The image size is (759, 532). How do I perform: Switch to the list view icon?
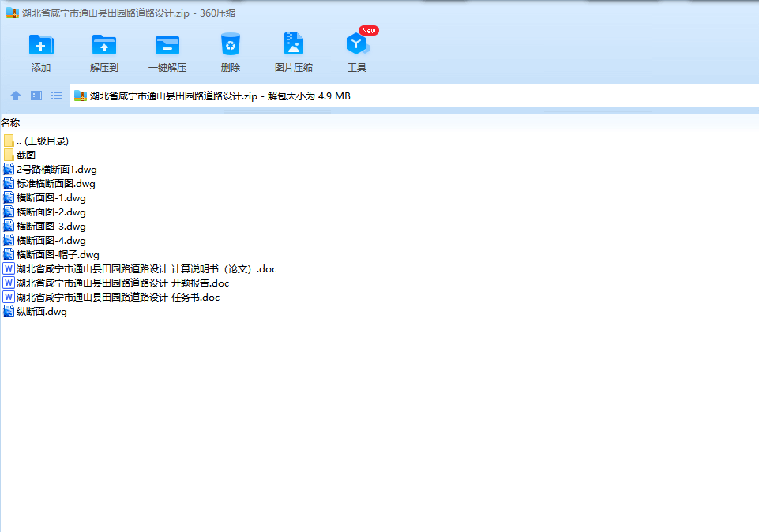coord(57,96)
